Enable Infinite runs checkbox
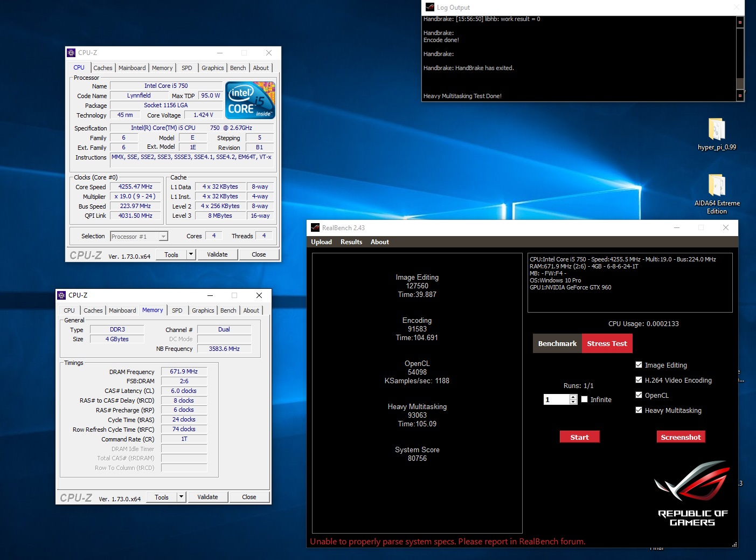The height and width of the screenshot is (560, 756). point(585,399)
